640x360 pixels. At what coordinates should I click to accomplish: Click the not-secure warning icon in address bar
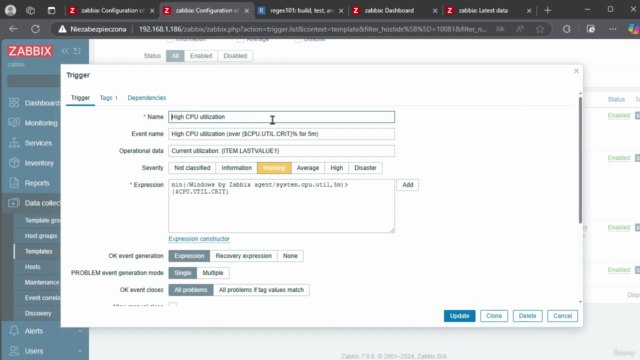point(62,29)
